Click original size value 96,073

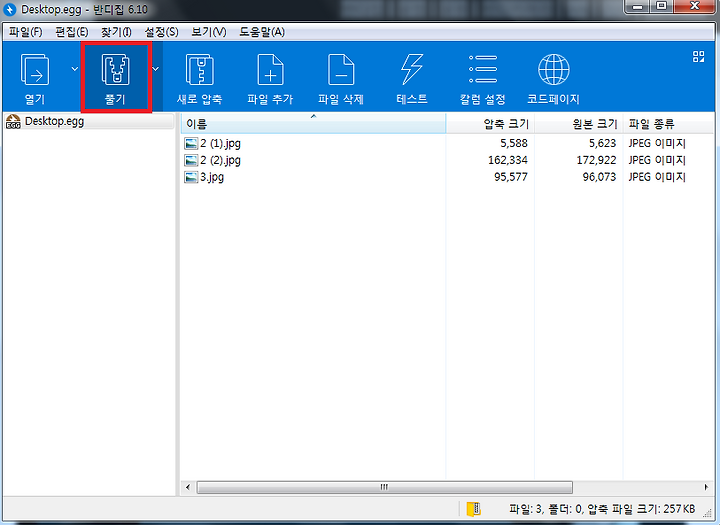(x=599, y=177)
